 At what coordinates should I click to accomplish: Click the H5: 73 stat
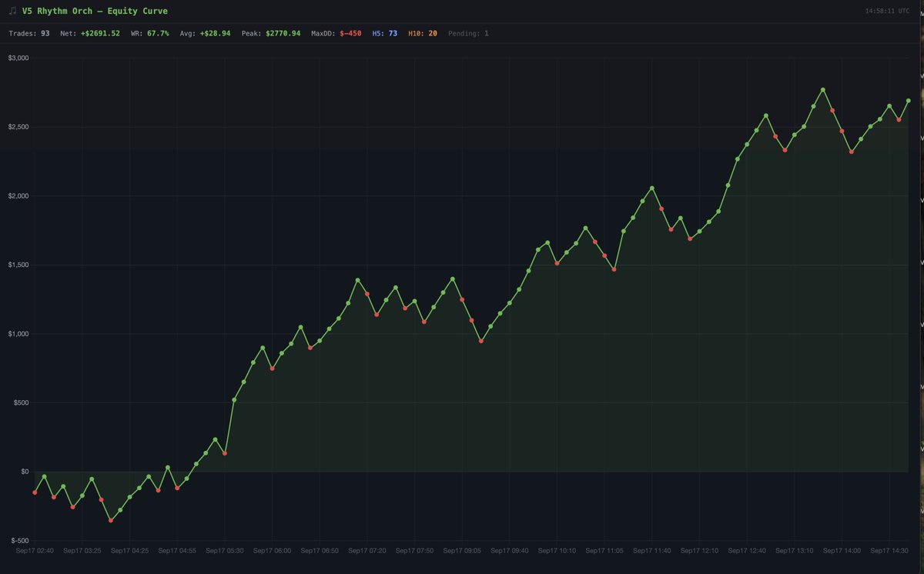384,33
